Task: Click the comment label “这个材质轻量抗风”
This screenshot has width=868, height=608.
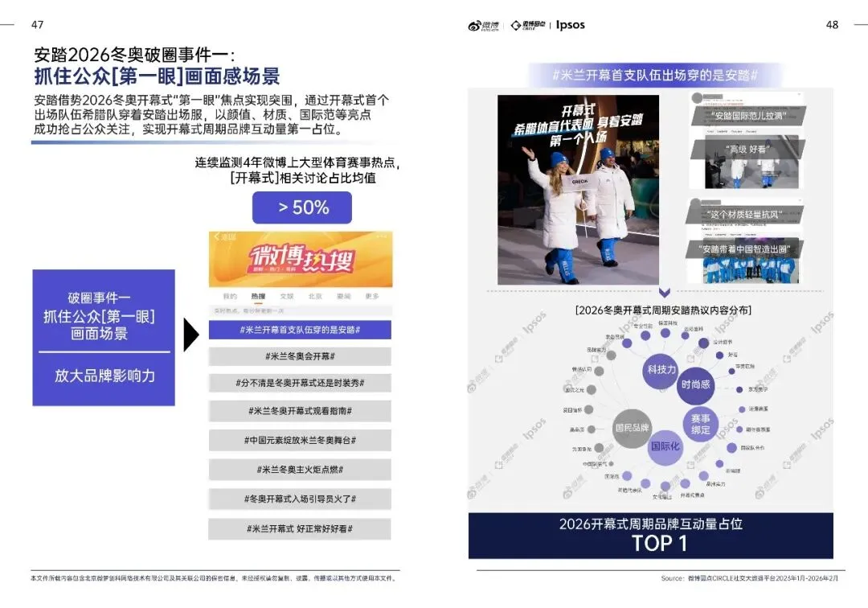Action: tap(744, 214)
